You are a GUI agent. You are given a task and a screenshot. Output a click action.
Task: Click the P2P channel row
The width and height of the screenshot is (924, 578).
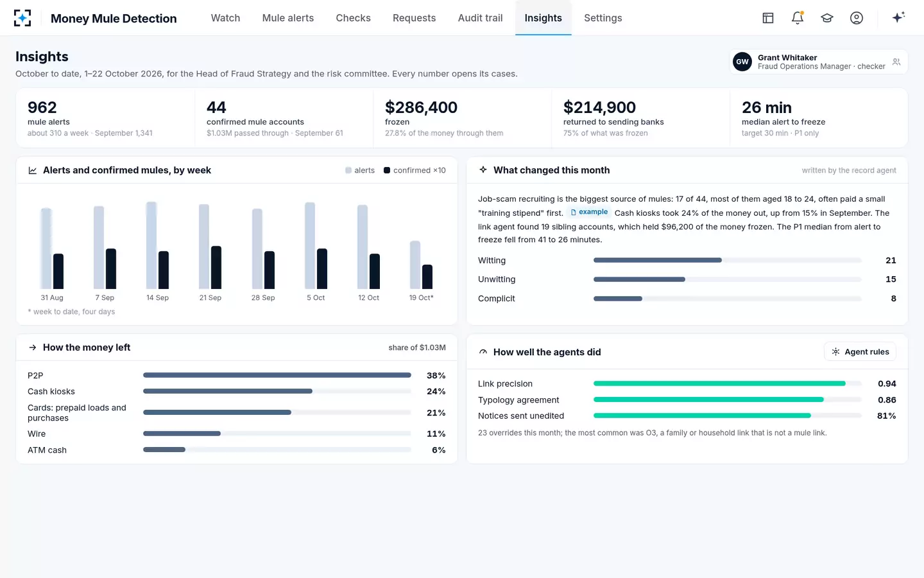[237, 376]
